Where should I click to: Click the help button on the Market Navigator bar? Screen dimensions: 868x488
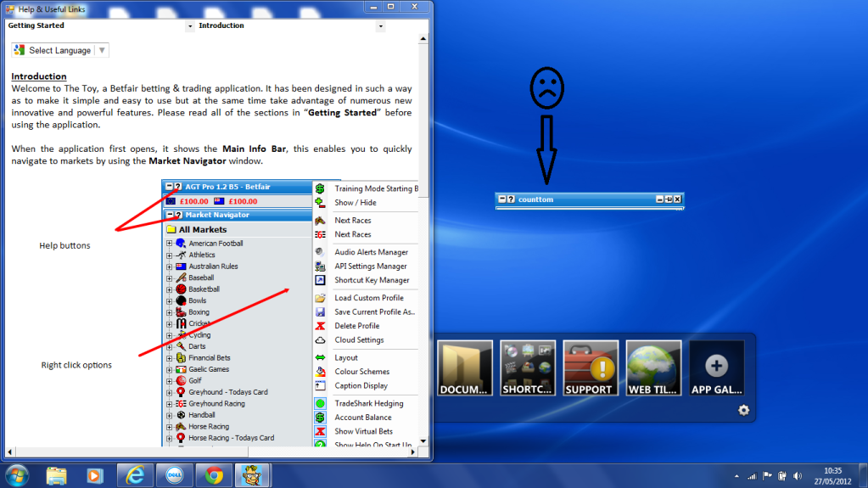coord(178,215)
